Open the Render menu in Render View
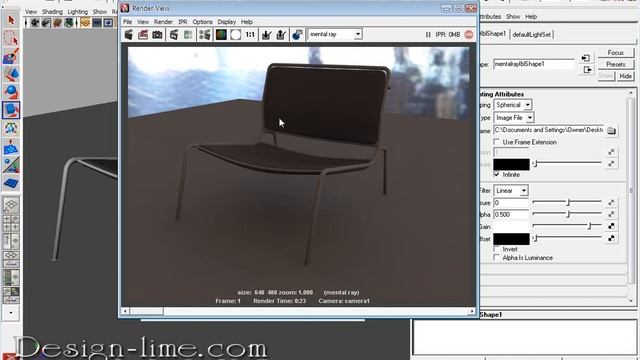Screen dimensions: 640x360 (163, 22)
